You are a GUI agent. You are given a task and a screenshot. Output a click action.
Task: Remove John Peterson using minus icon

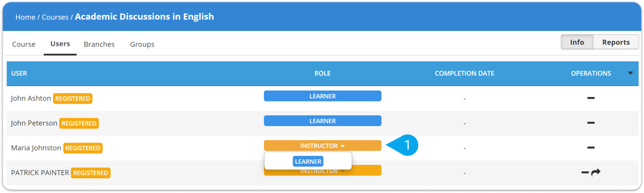coord(591,123)
